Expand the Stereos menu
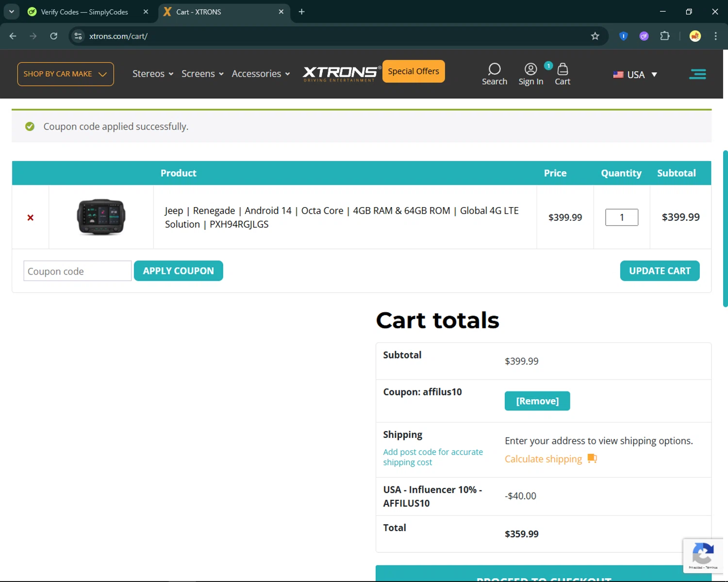728x582 pixels. point(153,74)
